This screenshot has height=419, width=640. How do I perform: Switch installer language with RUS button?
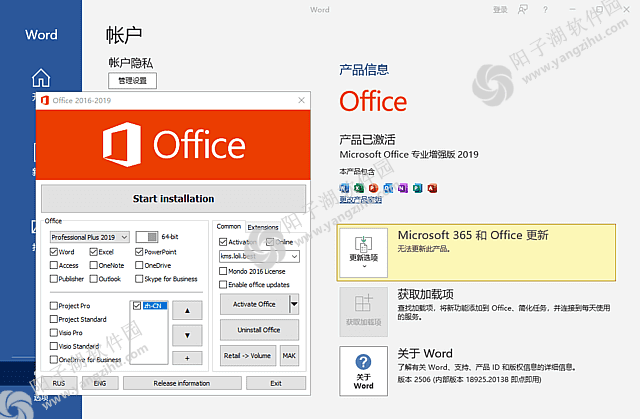pos(59,383)
